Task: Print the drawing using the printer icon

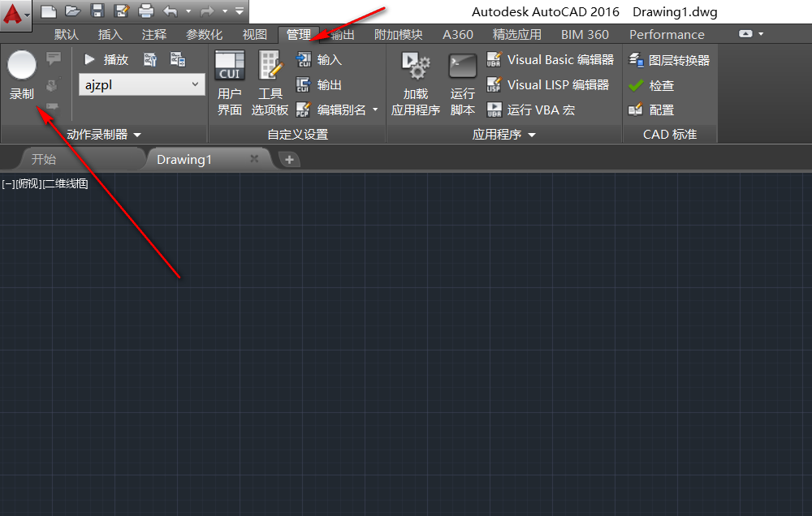Action: point(146,11)
